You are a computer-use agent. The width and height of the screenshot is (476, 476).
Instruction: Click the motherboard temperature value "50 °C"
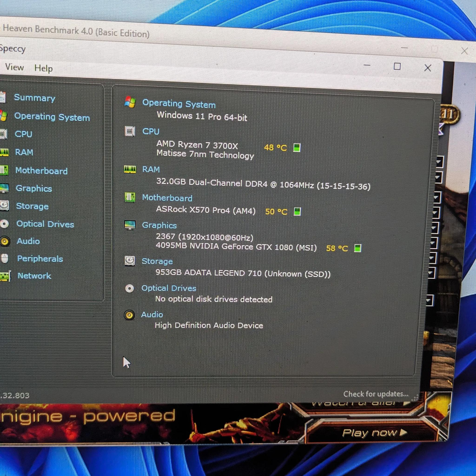[276, 212]
